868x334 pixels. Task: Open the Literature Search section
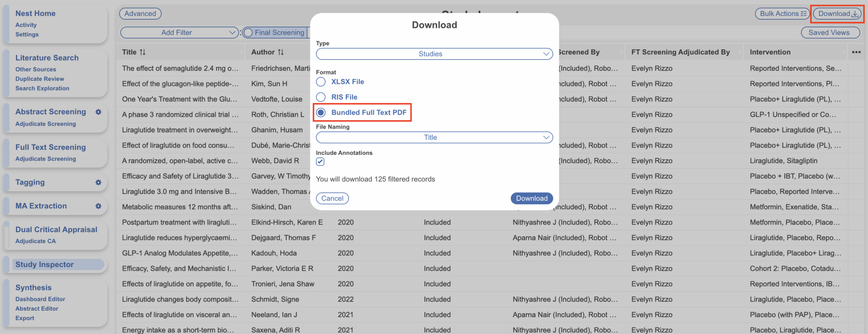(47, 58)
